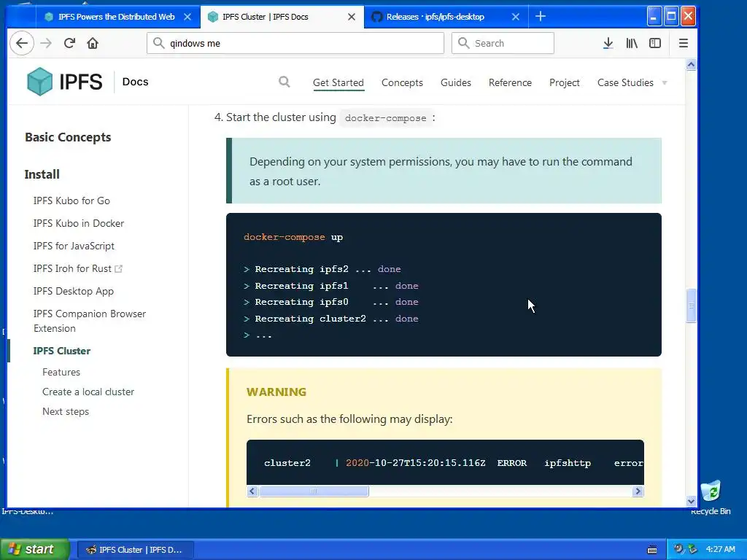Open the Recycle Bin on desktop
Image resolution: width=747 pixels, height=560 pixels.
pos(711,497)
